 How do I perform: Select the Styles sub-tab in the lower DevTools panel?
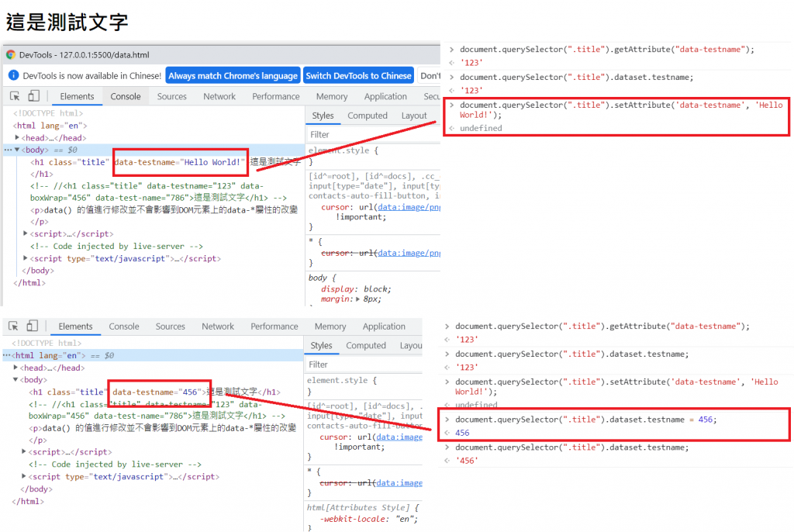pyautogui.click(x=321, y=346)
